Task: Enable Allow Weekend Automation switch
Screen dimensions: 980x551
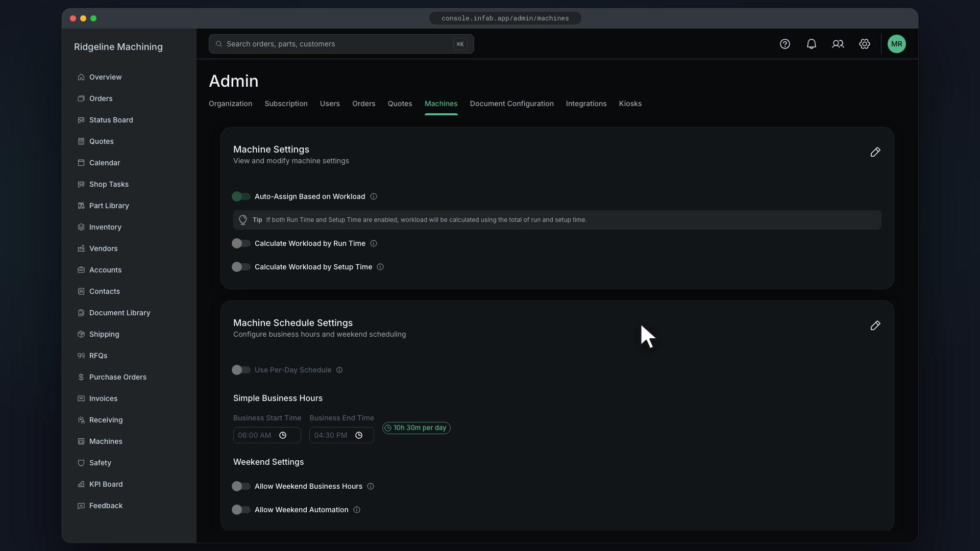Action: (x=241, y=510)
